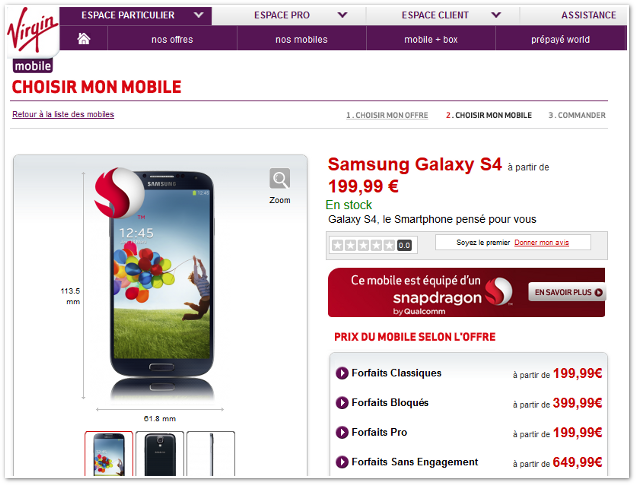The image size is (636, 485).
Task: Click the Snapdragon badge on phone image
Action: [x=119, y=193]
